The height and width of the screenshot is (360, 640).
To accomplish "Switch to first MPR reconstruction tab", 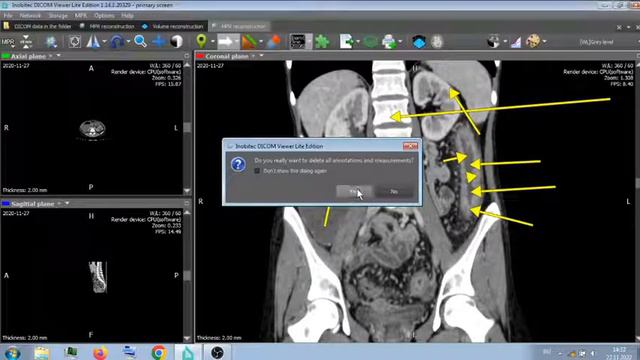I will click(x=108, y=26).
